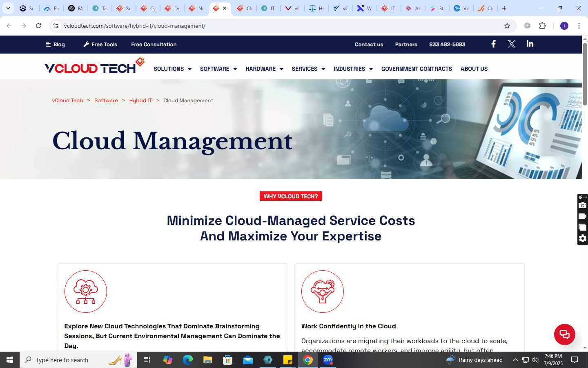Viewport: 588px width, 368px height.
Task: Launch Microsoft Edge from taskbar
Action: pos(187,360)
